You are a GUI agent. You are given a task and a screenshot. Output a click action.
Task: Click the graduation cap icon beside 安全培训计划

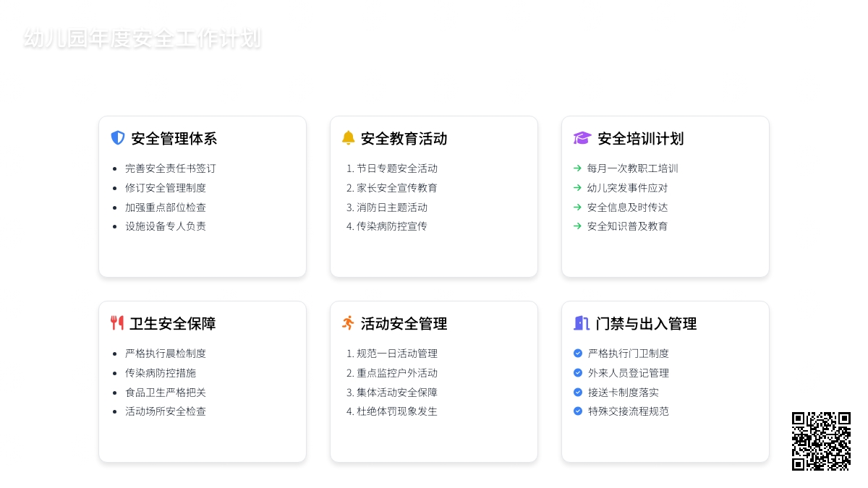[582, 138]
